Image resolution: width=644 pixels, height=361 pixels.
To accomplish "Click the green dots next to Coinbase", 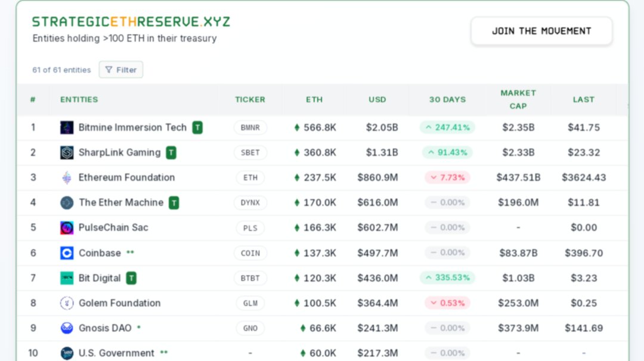I will click(130, 253).
